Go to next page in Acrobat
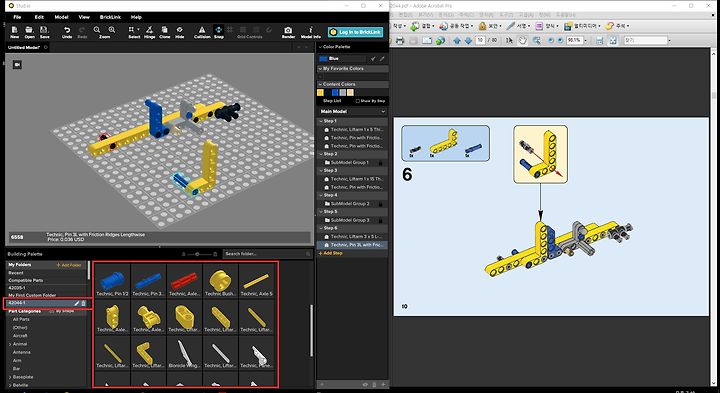The image size is (720, 393). [x=468, y=40]
